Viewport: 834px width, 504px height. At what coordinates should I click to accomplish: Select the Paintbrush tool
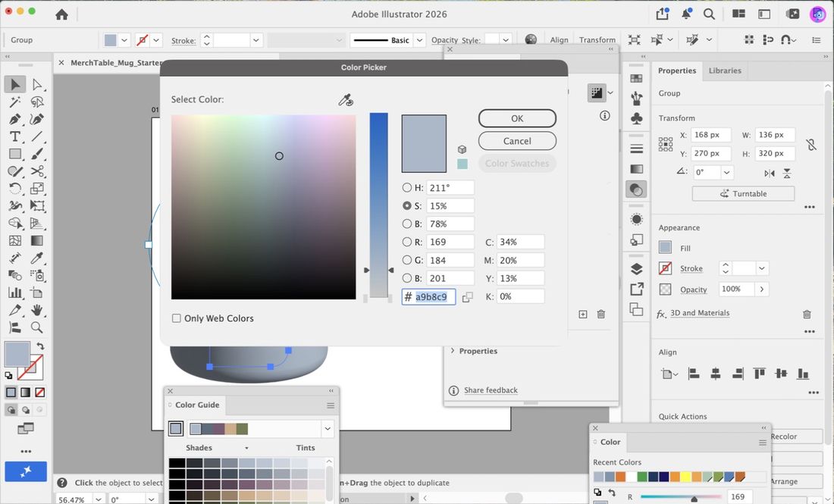(36, 154)
